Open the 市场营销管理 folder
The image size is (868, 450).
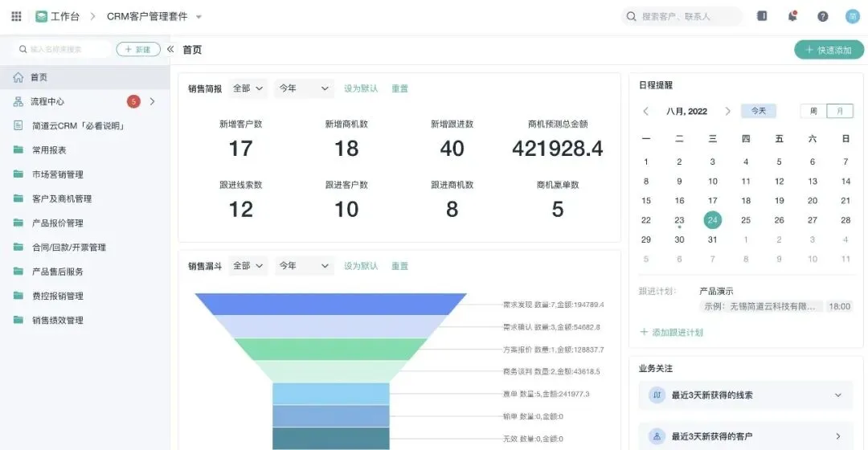(84, 174)
